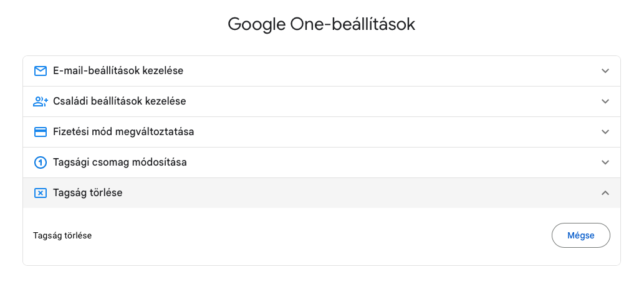The image size is (644, 287).
Task: Expand E-mail-beállítások kezelése with its chevron
Action: point(605,71)
